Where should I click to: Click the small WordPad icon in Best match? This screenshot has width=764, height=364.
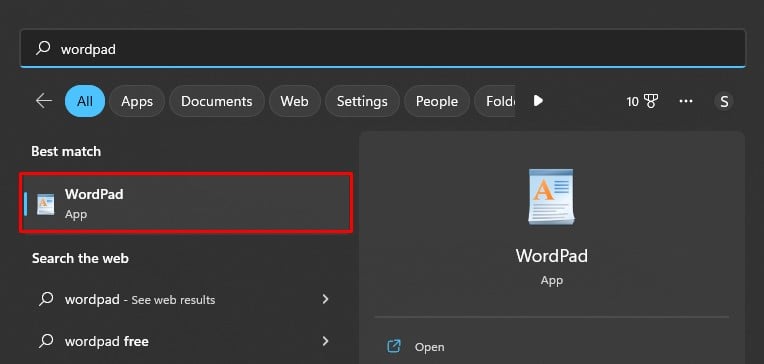point(46,204)
